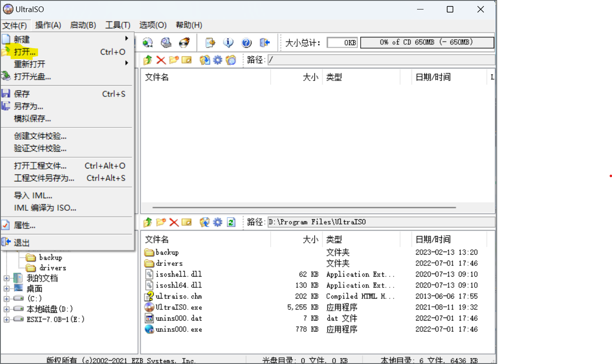Image resolution: width=612 pixels, height=364 pixels.
Task: Choose 导入 IML... menu entry
Action: 67,195
